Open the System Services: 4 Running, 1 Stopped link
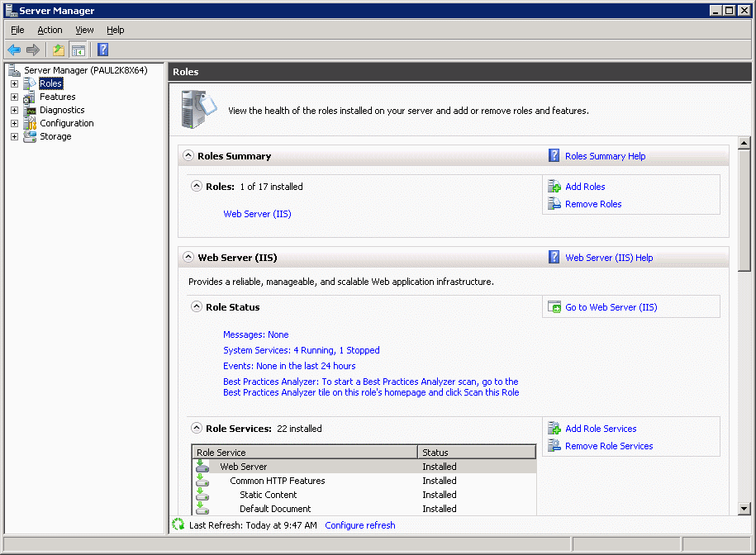The image size is (756, 555). tap(302, 350)
